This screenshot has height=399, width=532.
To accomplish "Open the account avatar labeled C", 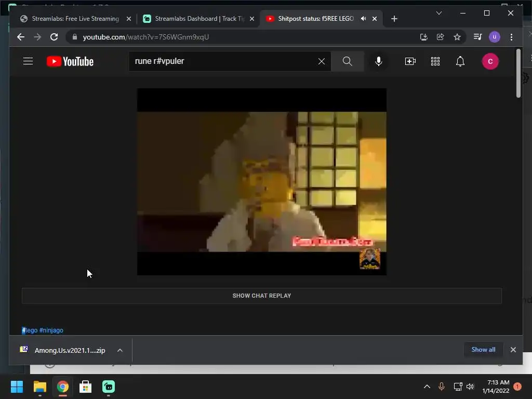I will coord(490,61).
